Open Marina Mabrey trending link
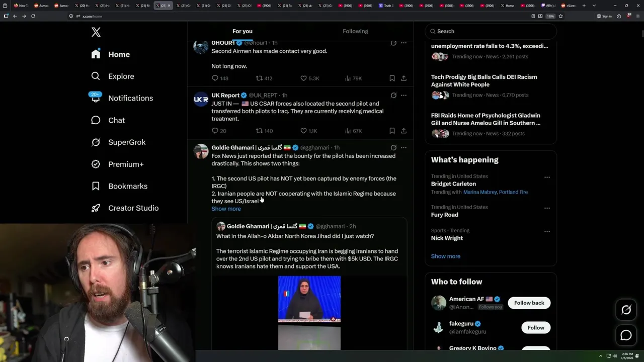Image resolution: width=644 pixels, height=362 pixels. [x=478, y=192]
